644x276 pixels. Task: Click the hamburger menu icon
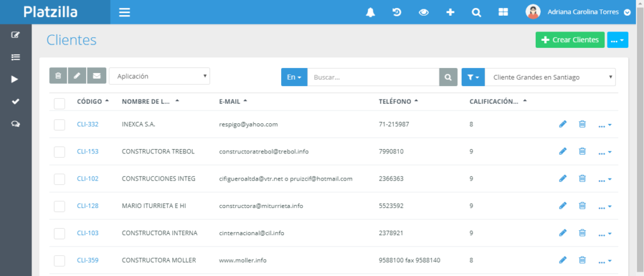pyautogui.click(x=125, y=12)
